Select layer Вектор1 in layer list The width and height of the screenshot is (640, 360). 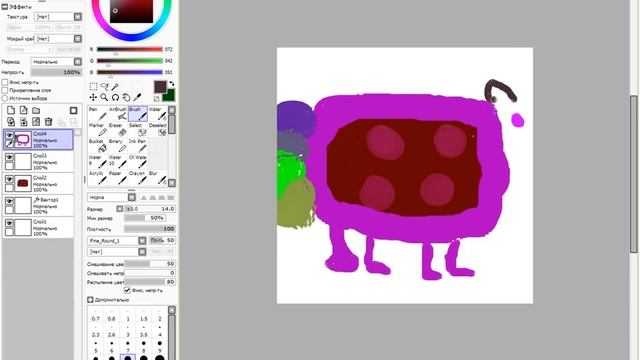point(38,206)
